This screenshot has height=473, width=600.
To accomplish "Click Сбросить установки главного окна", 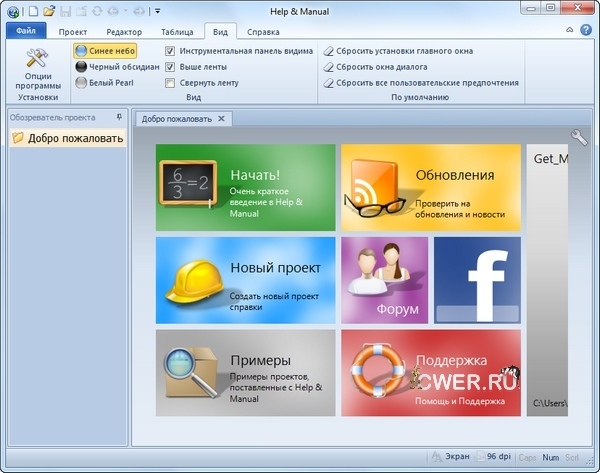I will (x=420, y=51).
